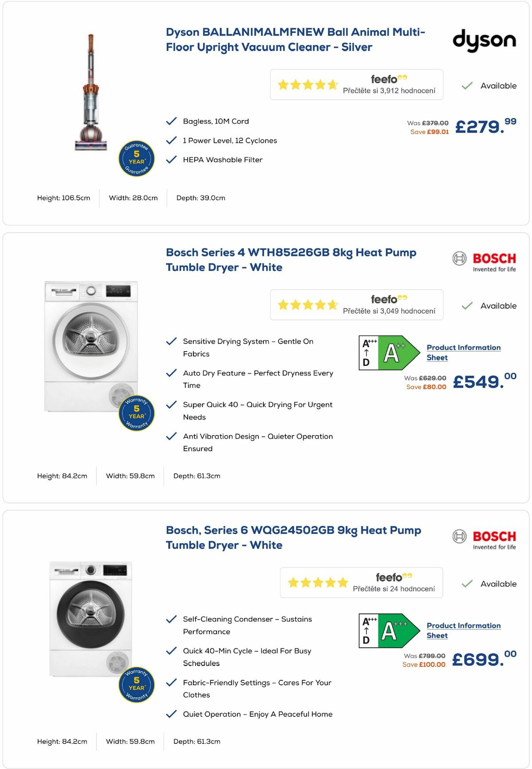The height and width of the screenshot is (769, 532).
Task: Click the Bosch logo beside Series 6 dryer
Action: [485, 538]
